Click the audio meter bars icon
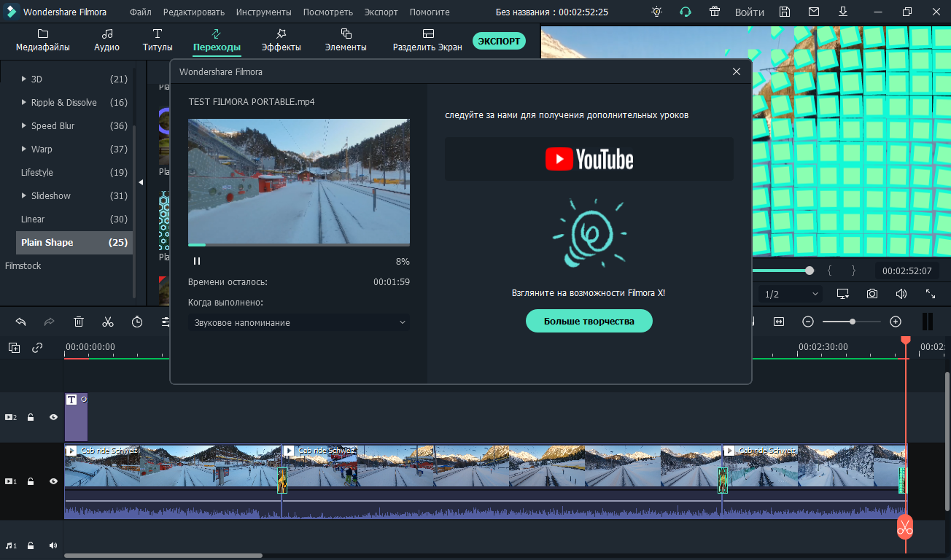The width and height of the screenshot is (951, 560). [x=928, y=322]
